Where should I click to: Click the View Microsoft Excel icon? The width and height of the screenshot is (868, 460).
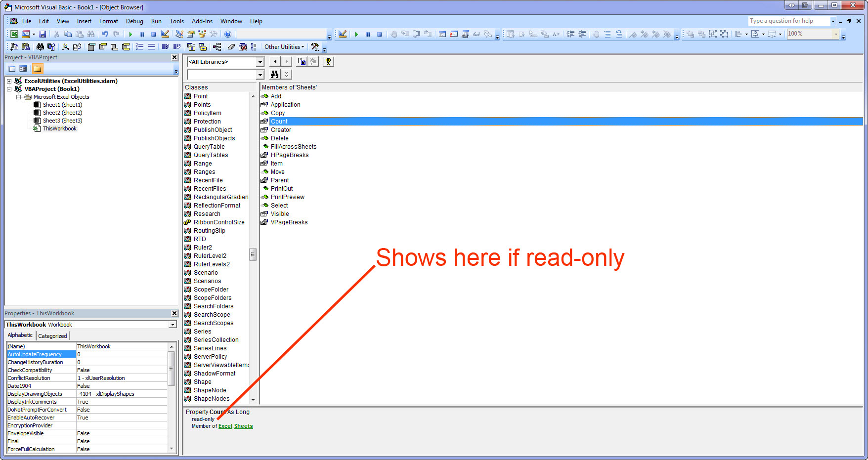(14, 34)
